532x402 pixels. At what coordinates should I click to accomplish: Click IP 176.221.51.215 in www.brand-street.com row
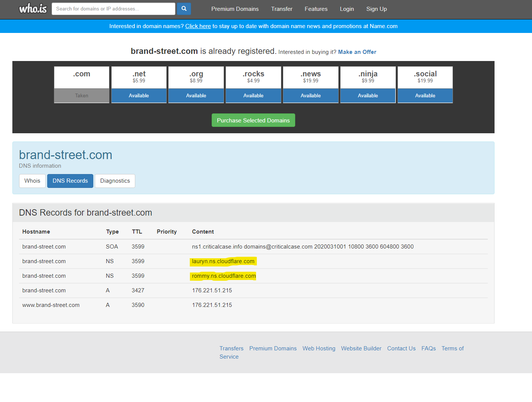212,305
